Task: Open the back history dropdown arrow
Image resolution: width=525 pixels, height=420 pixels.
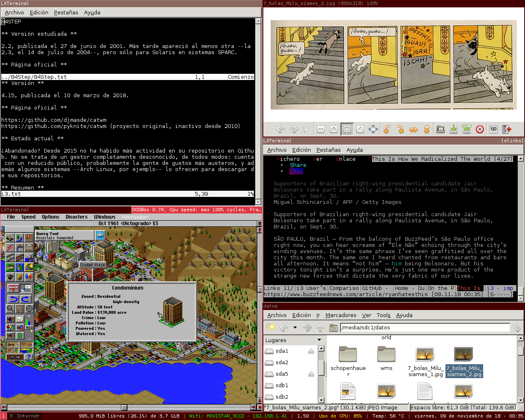Action: tap(295, 327)
